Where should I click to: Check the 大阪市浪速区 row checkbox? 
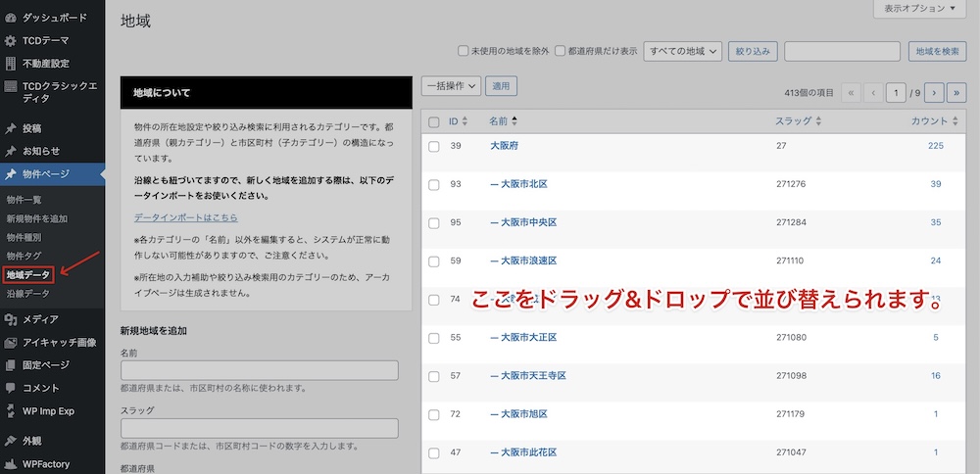[434, 261]
